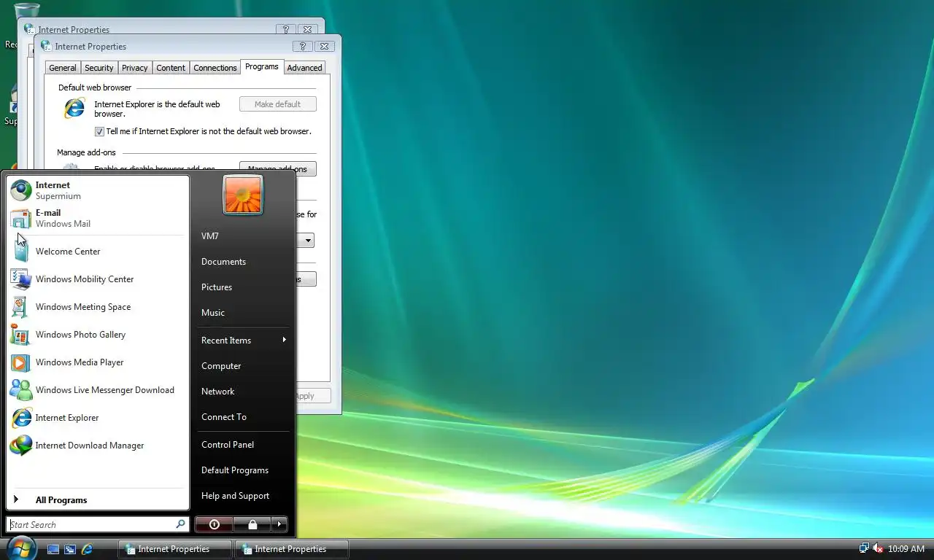Click the Make default button
This screenshot has width=934, height=560.
(x=278, y=104)
